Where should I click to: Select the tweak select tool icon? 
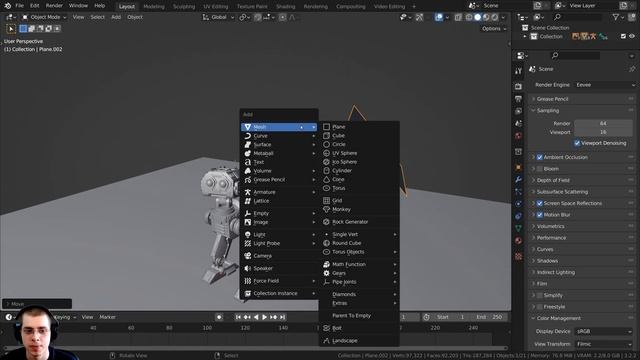(11, 29)
